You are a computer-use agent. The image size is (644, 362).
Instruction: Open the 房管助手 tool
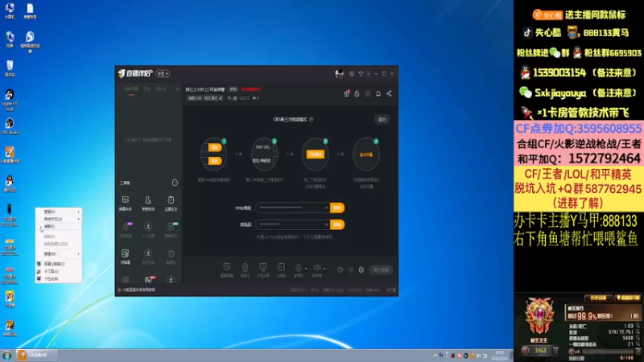148,204
